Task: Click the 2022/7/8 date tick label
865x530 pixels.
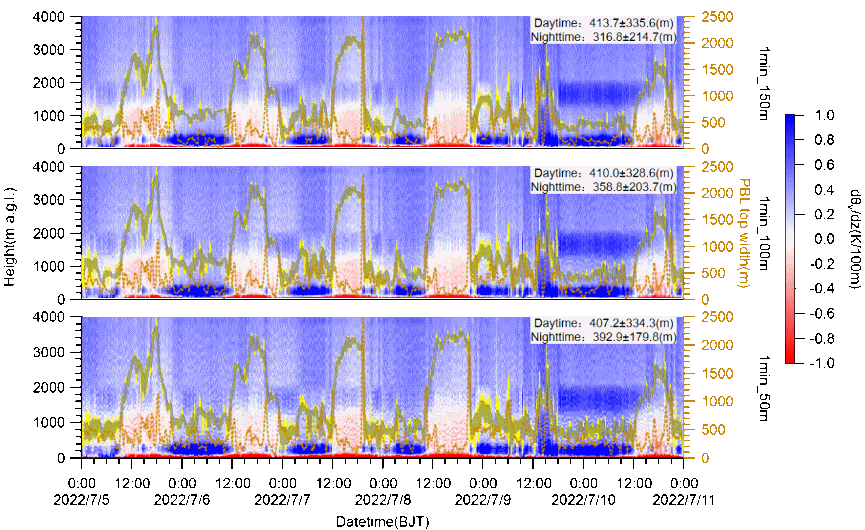Action: pyautogui.click(x=383, y=497)
